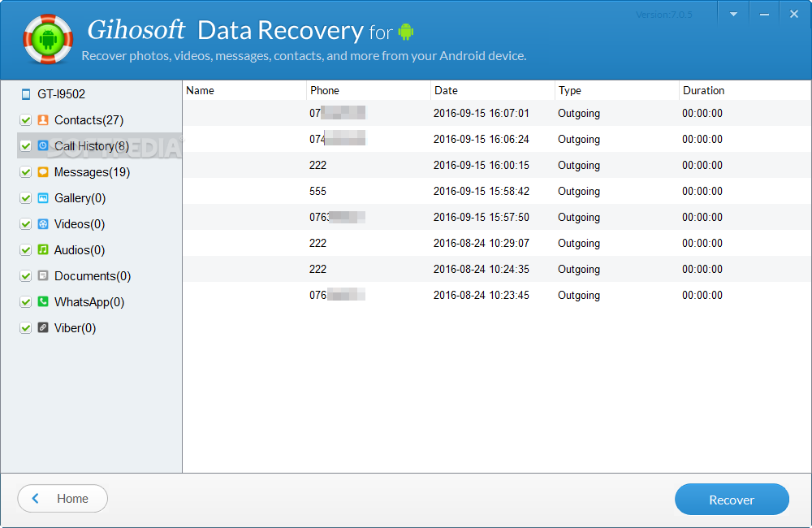Select Documents(0) in the sidebar
The height and width of the screenshot is (528, 812).
click(92, 276)
